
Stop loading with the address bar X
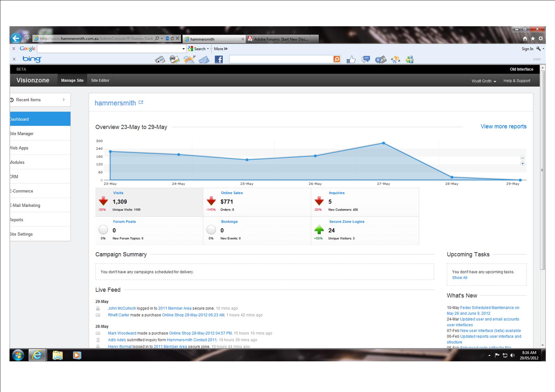coord(178,39)
